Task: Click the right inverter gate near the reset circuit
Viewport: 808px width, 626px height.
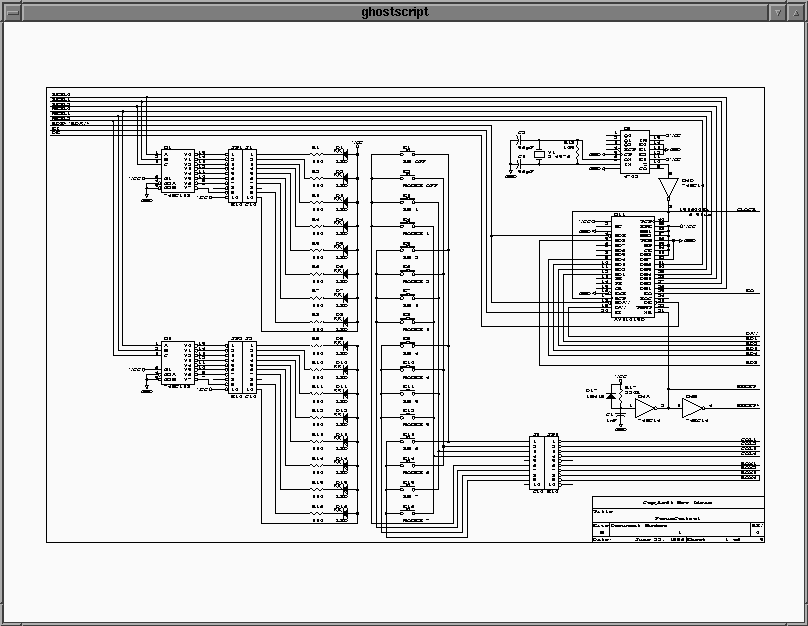Action: coord(692,406)
